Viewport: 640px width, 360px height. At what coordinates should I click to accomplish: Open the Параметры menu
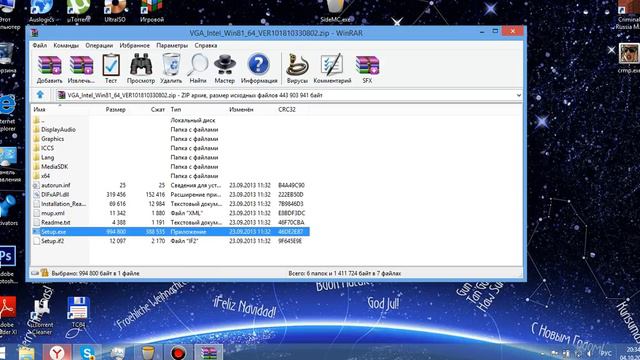pos(172,45)
